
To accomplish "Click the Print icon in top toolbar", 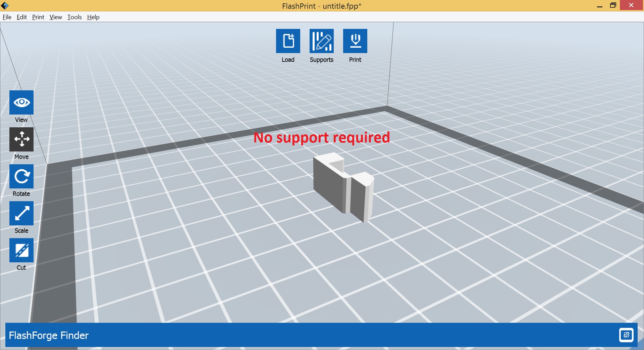I will [x=355, y=41].
